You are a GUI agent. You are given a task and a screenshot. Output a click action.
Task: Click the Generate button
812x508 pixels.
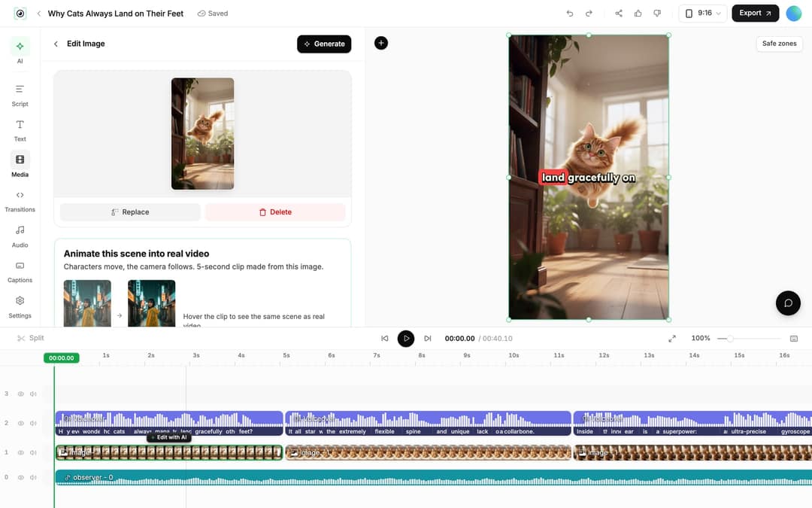(x=324, y=44)
